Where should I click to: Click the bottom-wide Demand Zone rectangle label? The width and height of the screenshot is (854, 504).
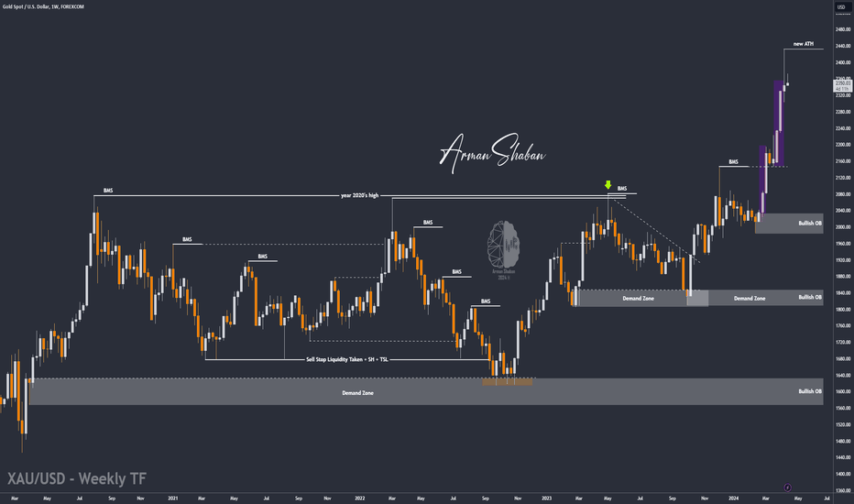point(358,393)
